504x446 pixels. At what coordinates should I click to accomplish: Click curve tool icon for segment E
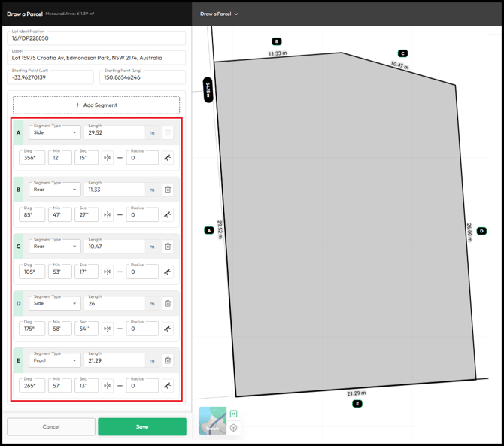pyautogui.click(x=168, y=386)
